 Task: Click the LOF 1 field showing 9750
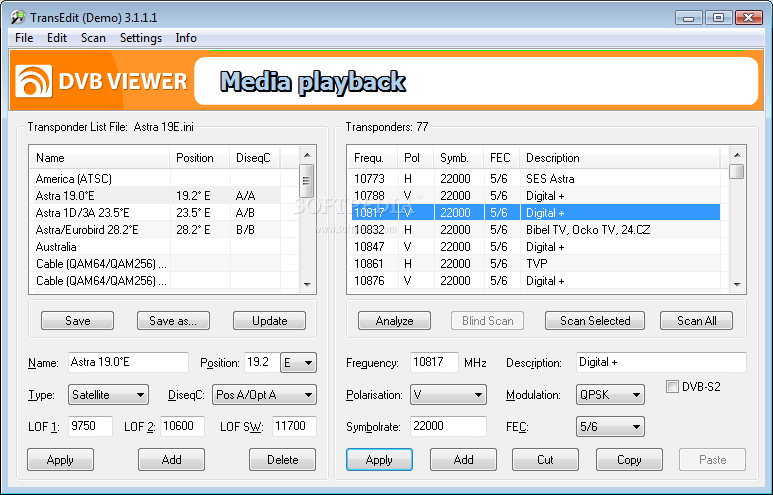point(90,426)
